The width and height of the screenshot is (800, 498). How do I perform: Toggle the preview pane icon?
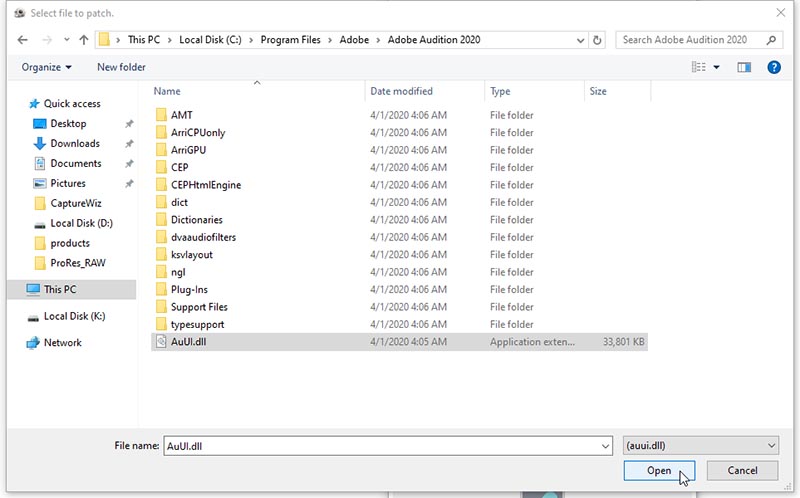(x=744, y=67)
